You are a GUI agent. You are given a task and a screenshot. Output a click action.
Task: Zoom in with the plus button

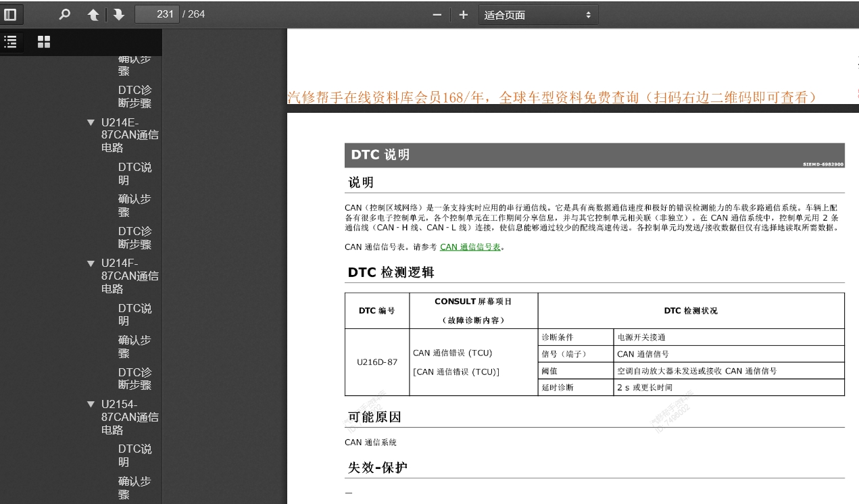[463, 15]
